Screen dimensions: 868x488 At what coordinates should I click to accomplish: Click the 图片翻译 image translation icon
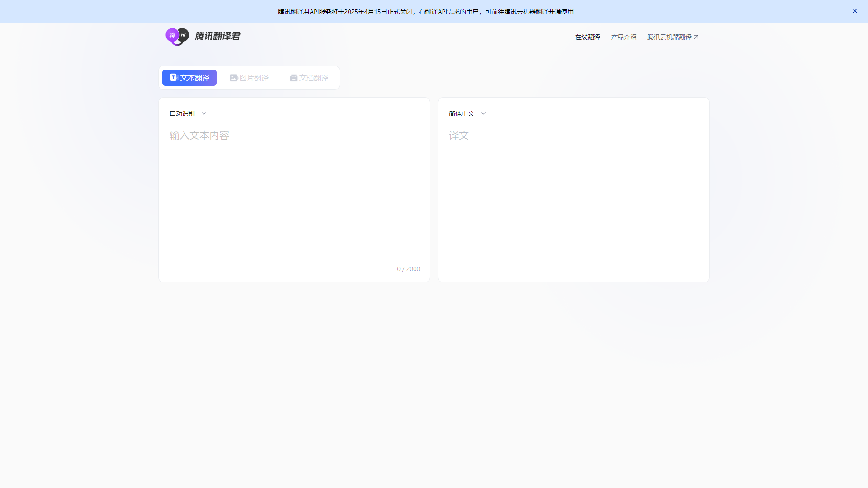click(x=234, y=77)
